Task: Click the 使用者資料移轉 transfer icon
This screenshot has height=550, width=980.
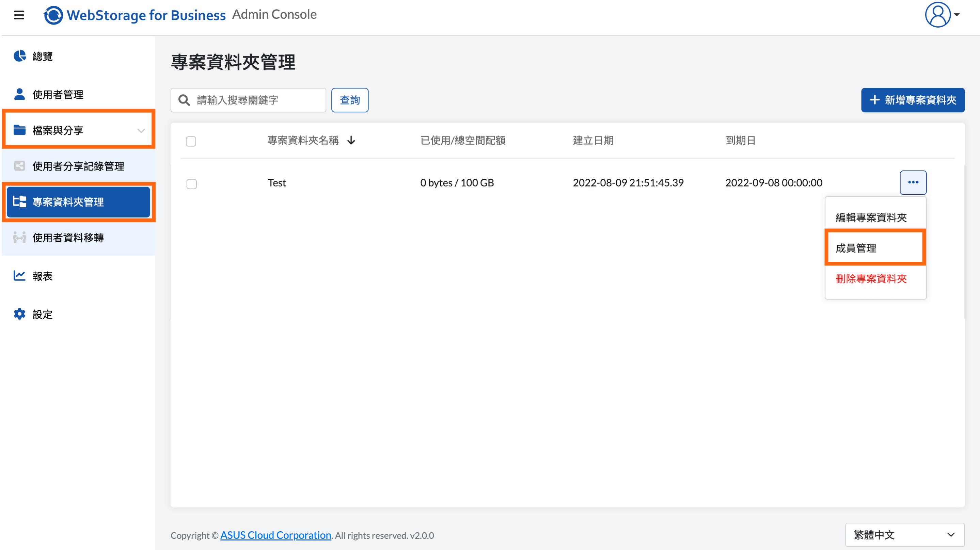Action: pos(19,237)
